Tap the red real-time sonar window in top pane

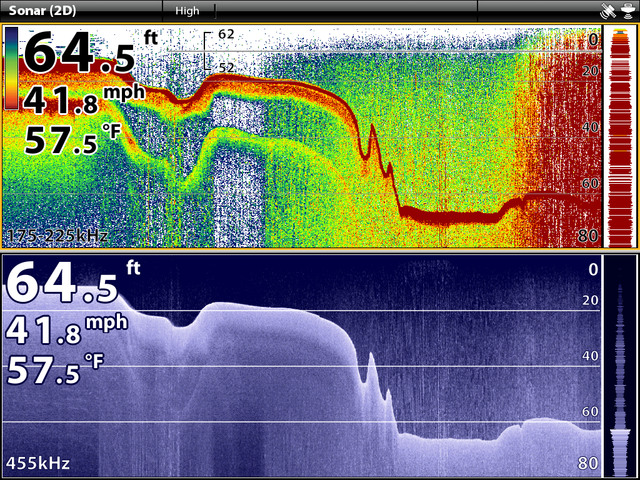pos(619,137)
